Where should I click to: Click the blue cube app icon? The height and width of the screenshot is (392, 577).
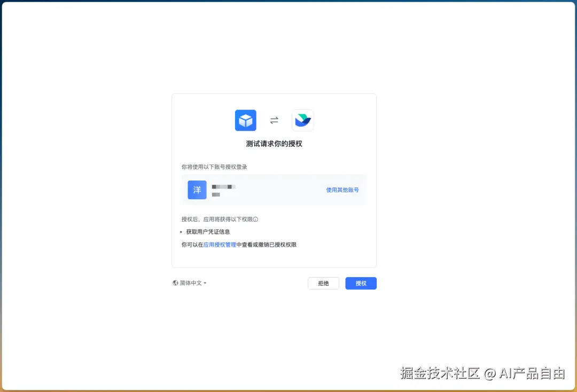[245, 120]
